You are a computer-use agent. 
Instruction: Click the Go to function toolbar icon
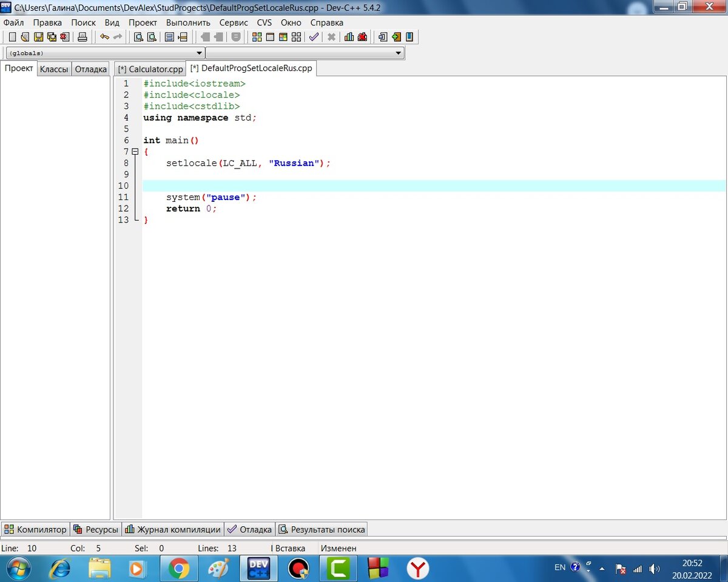point(169,37)
